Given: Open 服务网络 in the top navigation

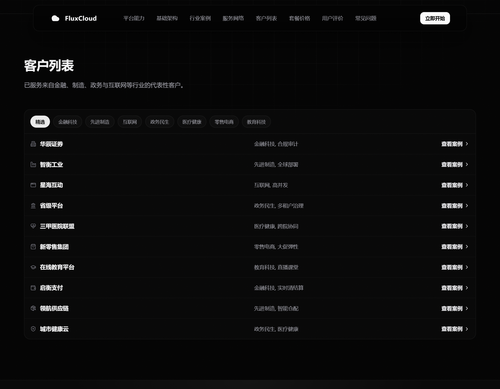Looking at the screenshot, I should point(233,18).
